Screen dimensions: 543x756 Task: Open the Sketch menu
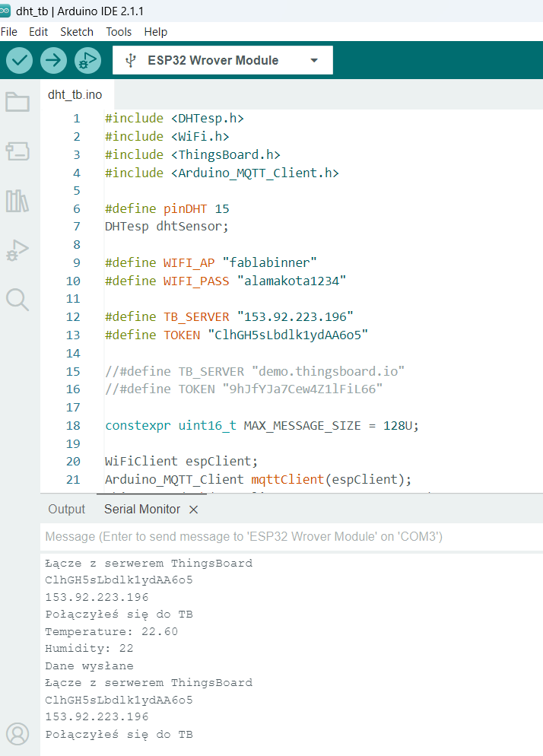click(x=77, y=32)
